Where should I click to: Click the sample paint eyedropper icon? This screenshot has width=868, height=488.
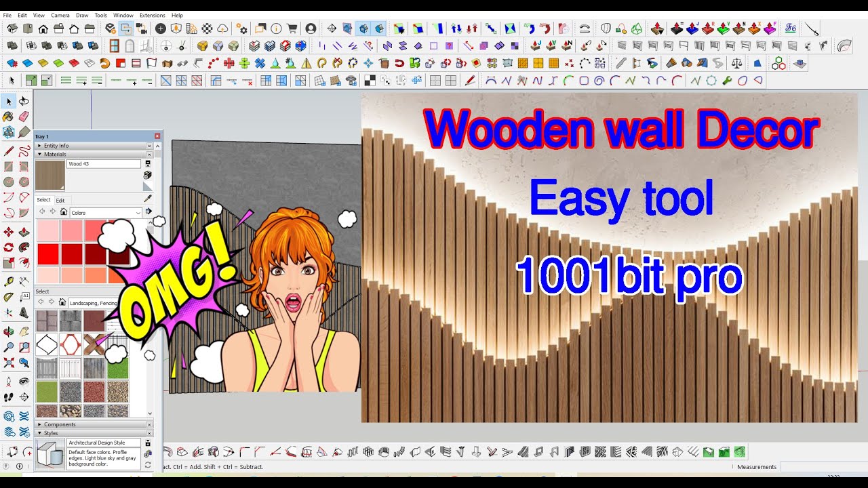(148, 199)
